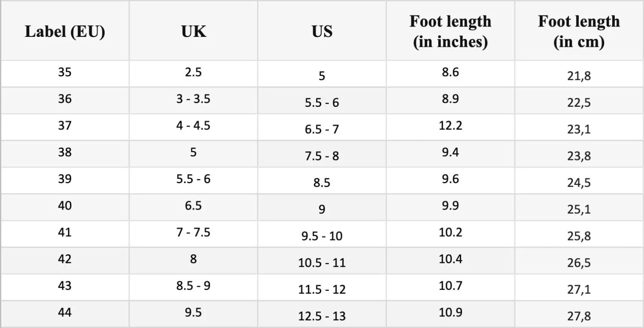Click US size 6.5 - 7 cell

pos(322,129)
